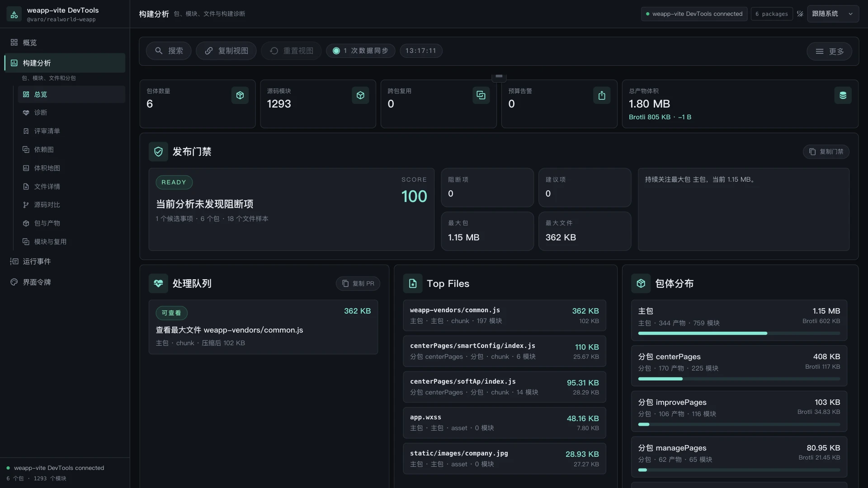The width and height of the screenshot is (868, 488).
Task: Open centerPages/smartConfig/index.js file row
Action: (x=505, y=351)
